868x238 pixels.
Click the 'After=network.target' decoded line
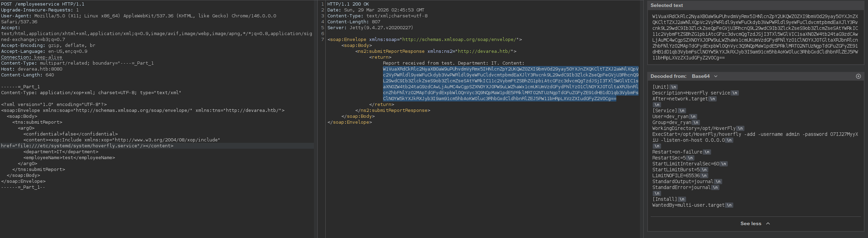coord(680,99)
